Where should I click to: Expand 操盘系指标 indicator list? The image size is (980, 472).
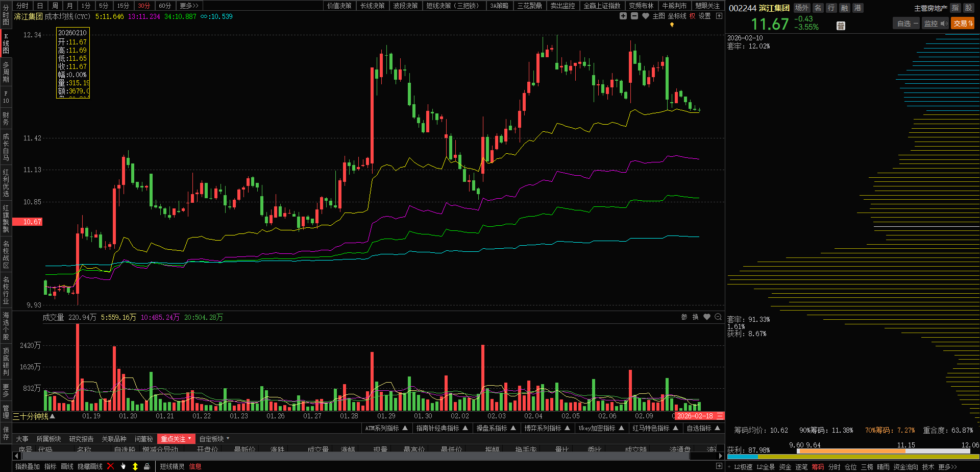tap(496, 428)
